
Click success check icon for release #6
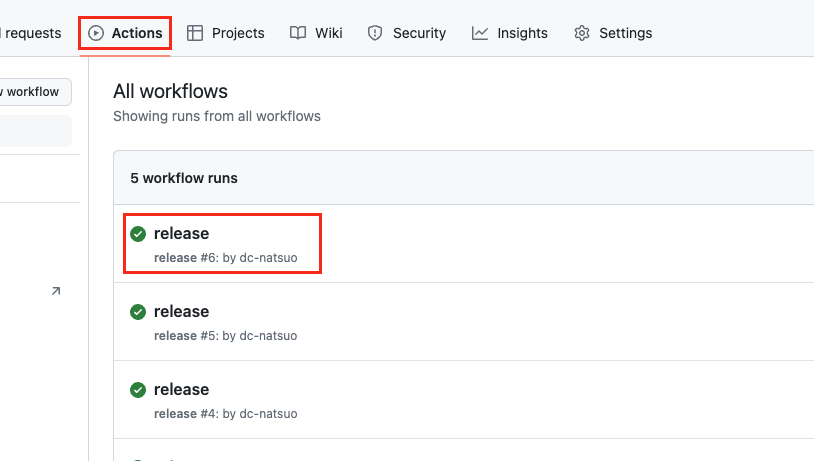tap(138, 234)
